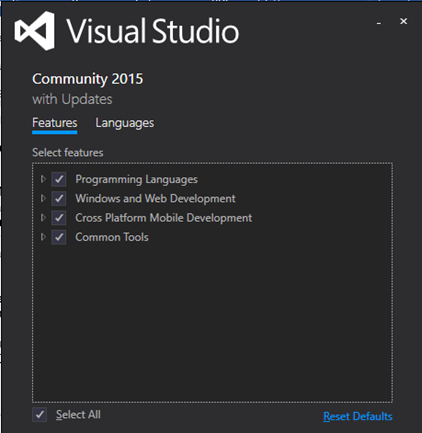Image resolution: width=422 pixels, height=433 pixels.
Task: Expand the Programming Languages node
Action: tap(43, 179)
